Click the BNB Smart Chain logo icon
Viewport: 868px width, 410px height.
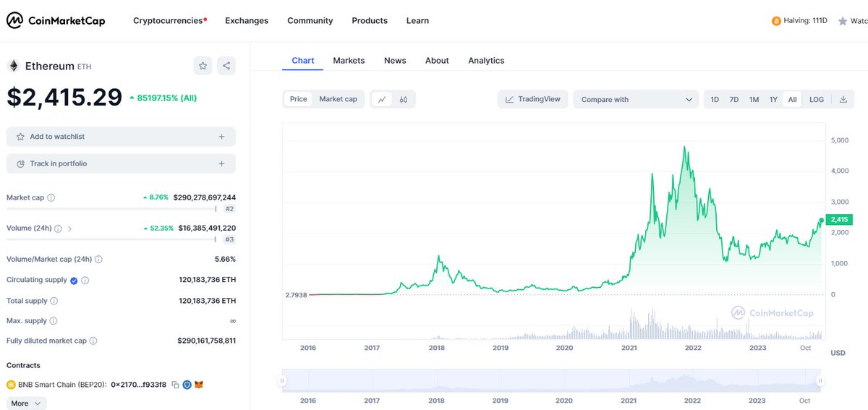click(x=11, y=385)
